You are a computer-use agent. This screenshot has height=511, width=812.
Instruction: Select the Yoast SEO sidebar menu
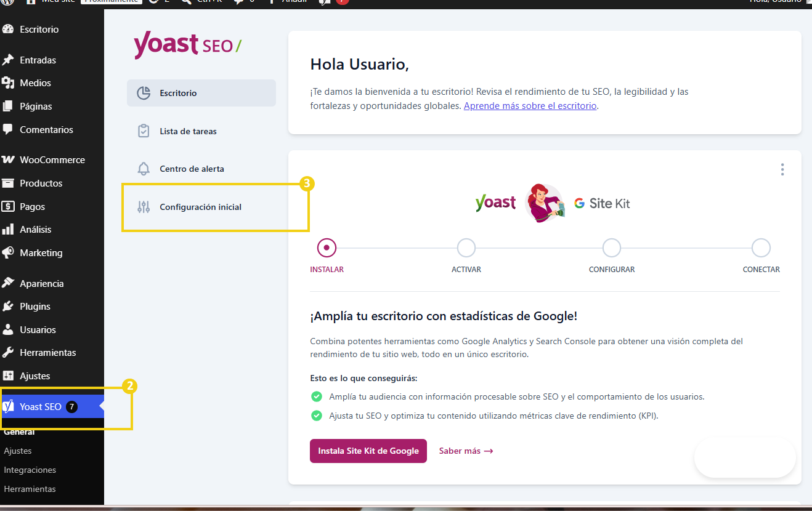(52, 406)
